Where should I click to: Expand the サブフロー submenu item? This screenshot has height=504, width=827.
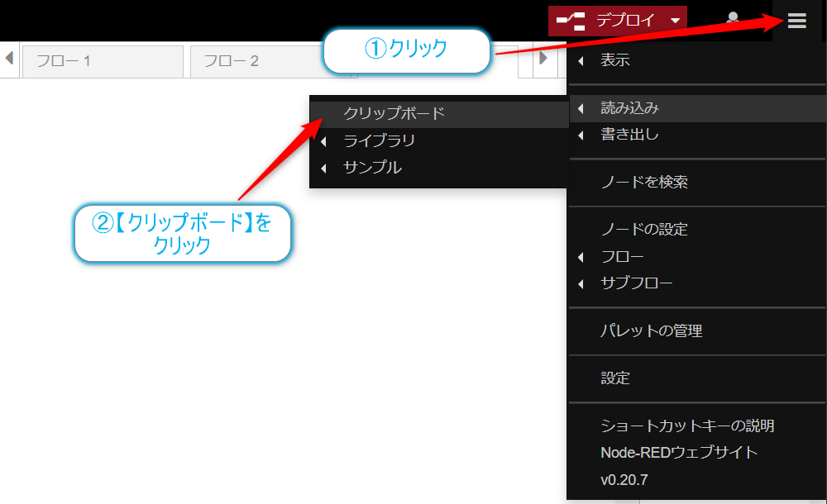pyautogui.click(x=696, y=283)
